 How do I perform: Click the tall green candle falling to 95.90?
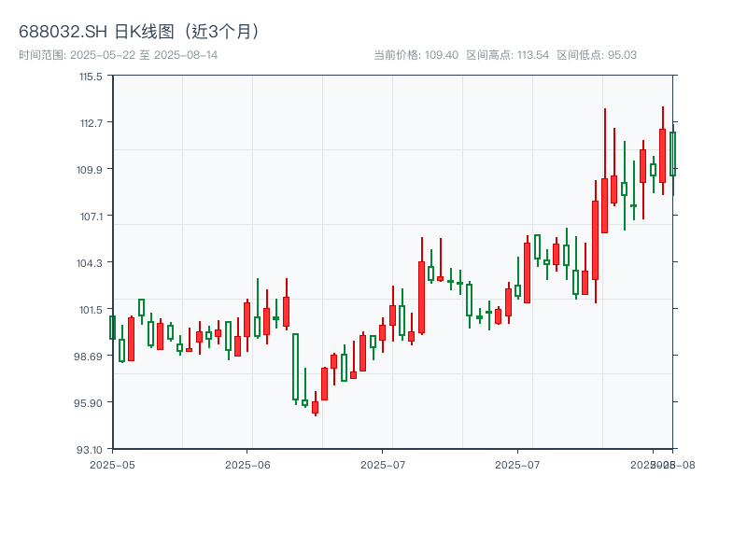pos(295,367)
